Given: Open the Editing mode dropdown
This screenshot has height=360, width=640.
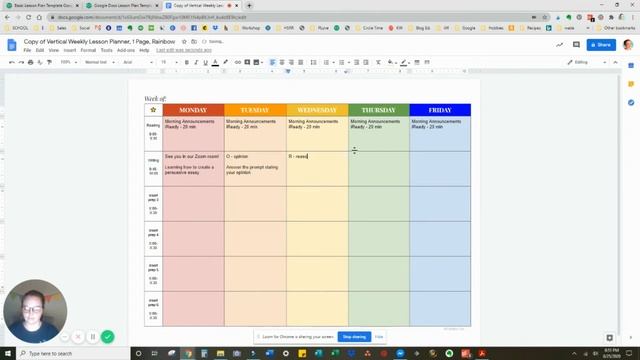Looking at the screenshot, I should pos(587,62).
